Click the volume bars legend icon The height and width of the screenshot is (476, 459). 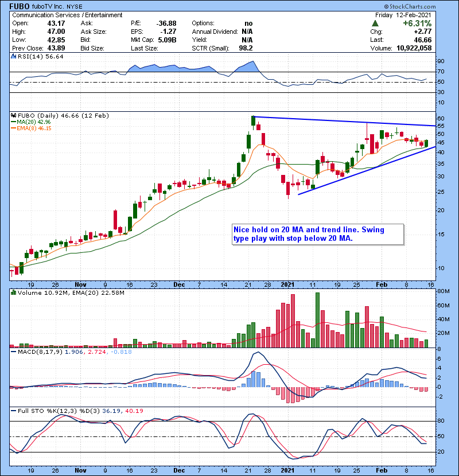click(x=13, y=292)
